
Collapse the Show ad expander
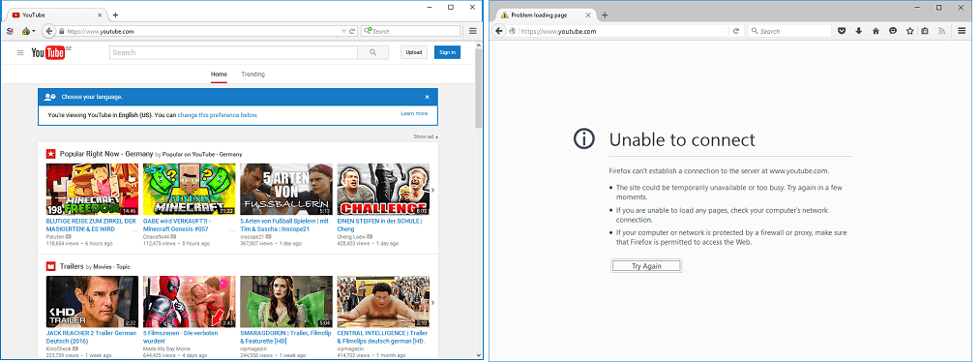click(426, 136)
